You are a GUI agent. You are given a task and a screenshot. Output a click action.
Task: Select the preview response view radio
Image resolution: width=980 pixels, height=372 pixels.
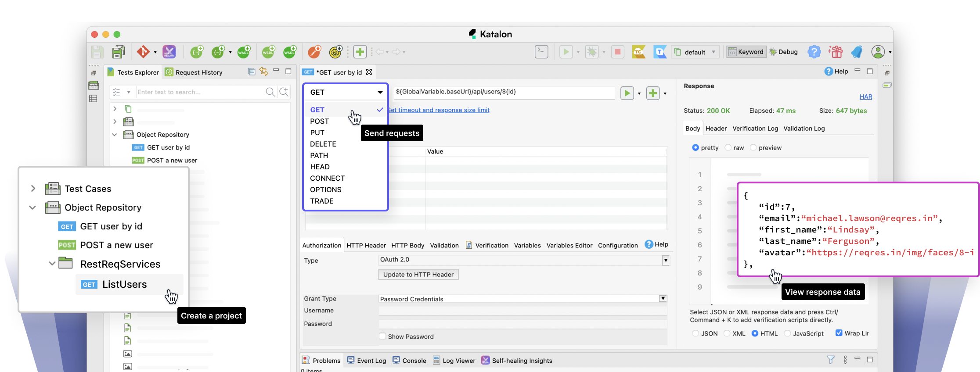(x=753, y=148)
